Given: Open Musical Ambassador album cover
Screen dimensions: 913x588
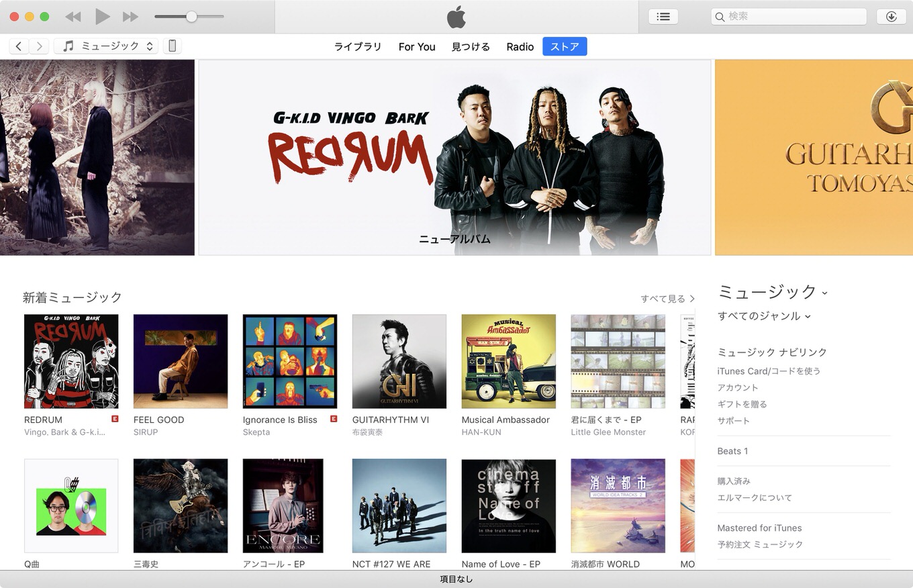Looking at the screenshot, I should tap(509, 361).
